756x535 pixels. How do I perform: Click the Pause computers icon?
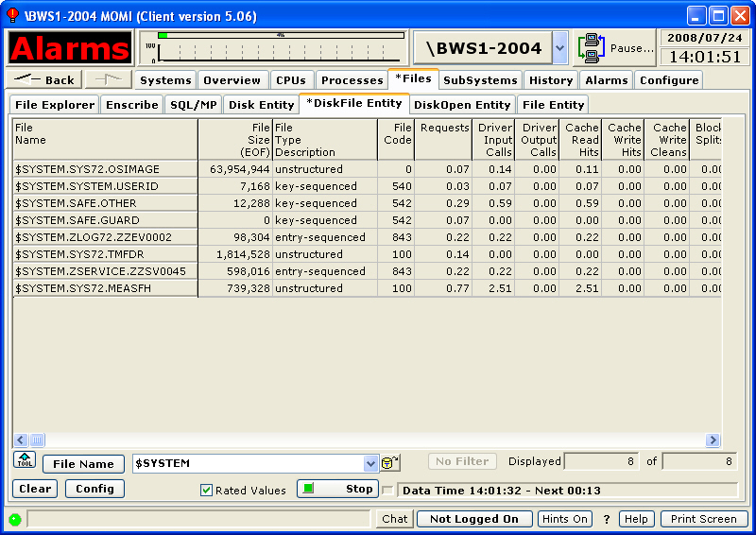pyautogui.click(x=593, y=47)
